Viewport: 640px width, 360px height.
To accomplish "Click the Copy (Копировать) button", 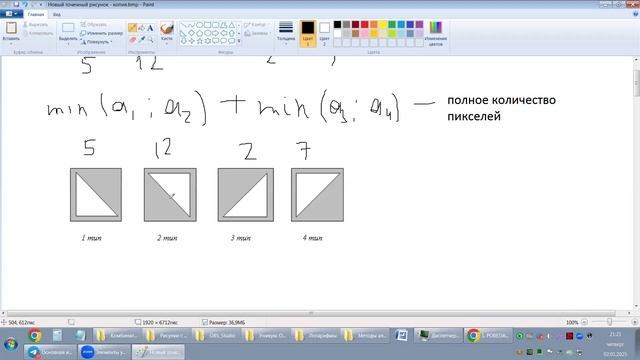I will [x=38, y=33].
